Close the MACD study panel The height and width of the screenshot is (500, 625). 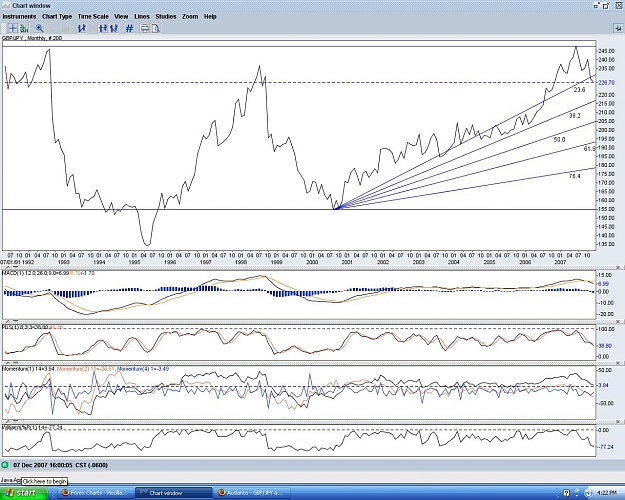[619, 267]
